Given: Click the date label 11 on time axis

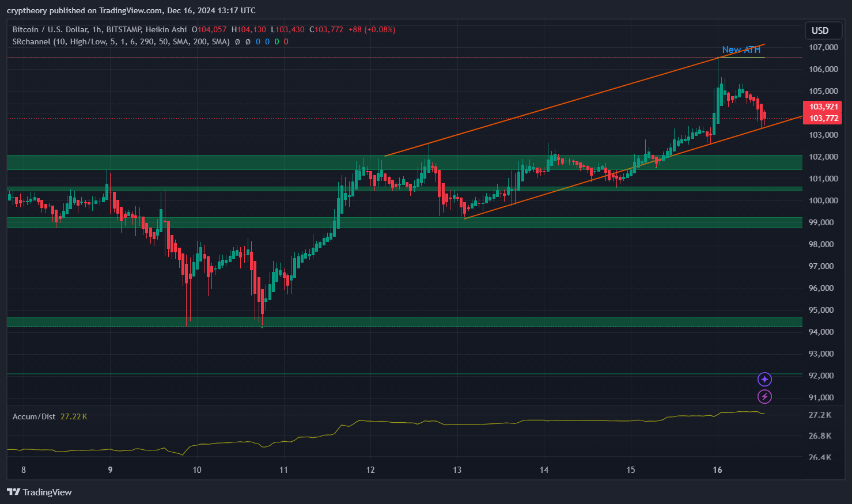Looking at the screenshot, I should tap(283, 470).
